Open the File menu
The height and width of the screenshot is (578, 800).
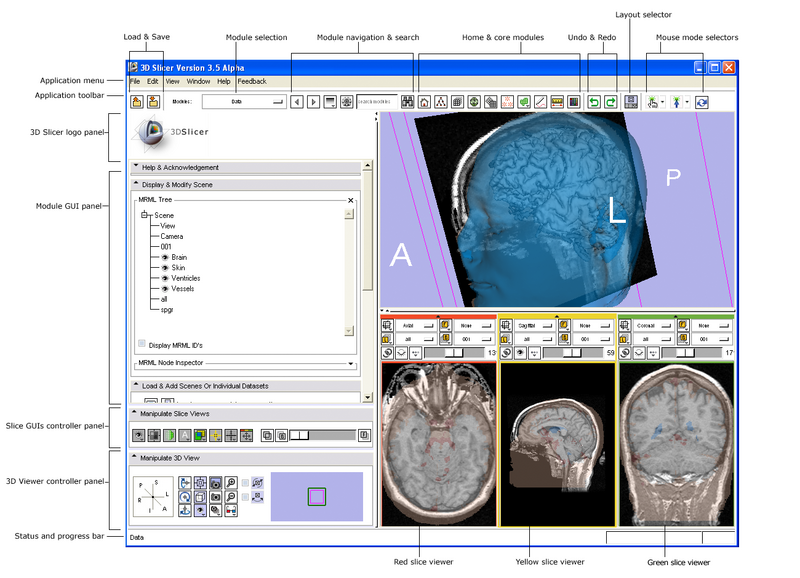click(x=134, y=80)
